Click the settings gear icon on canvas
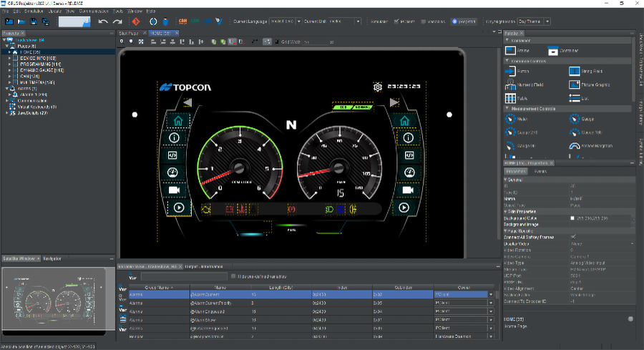The image size is (644, 350). (x=377, y=87)
